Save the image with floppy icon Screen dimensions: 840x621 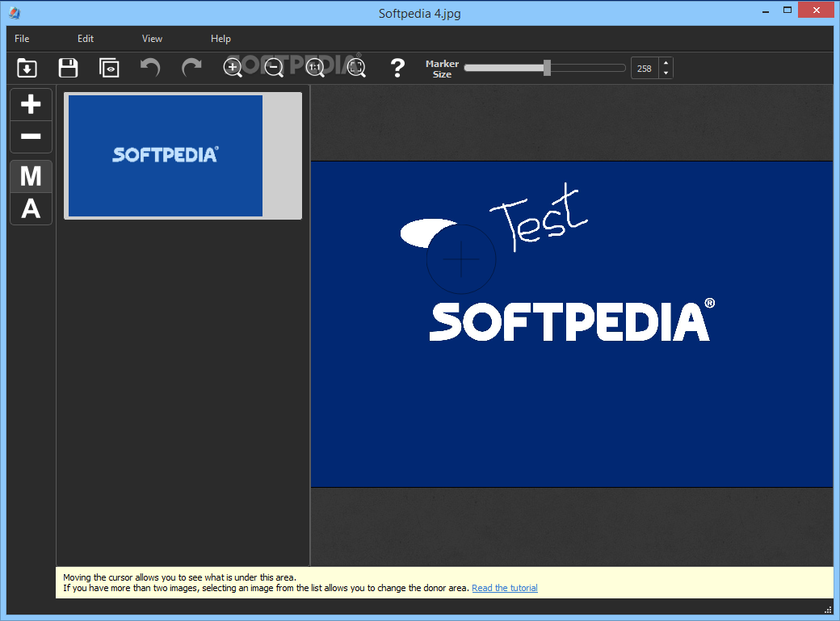(68, 68)
